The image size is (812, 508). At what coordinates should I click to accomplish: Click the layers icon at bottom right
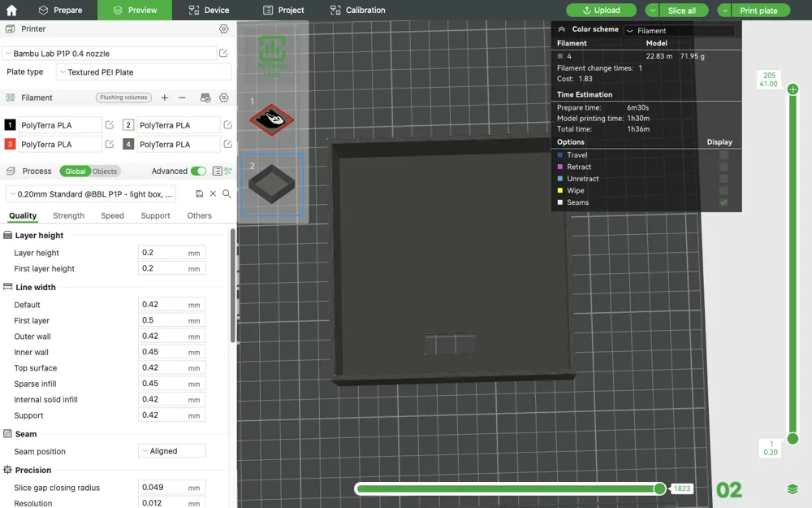793,489
